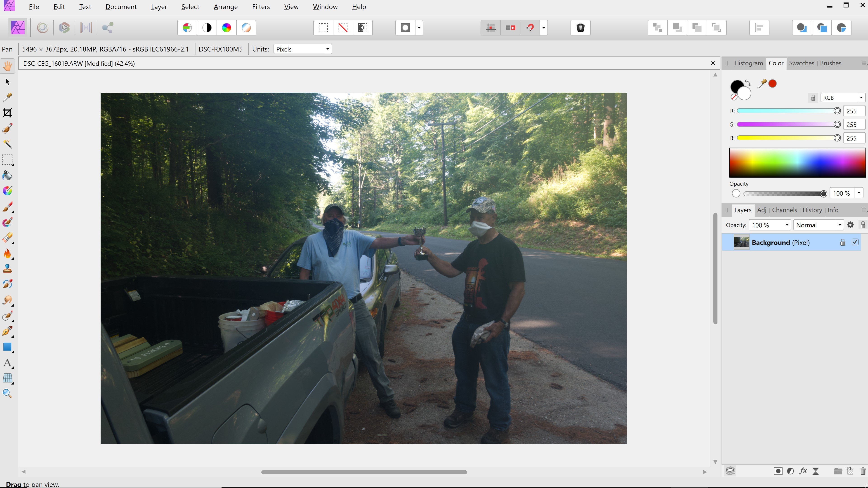This screenshot has height=488, width=868.
Task: Switch to the Liquify Persona
Action: click(42, 28)
